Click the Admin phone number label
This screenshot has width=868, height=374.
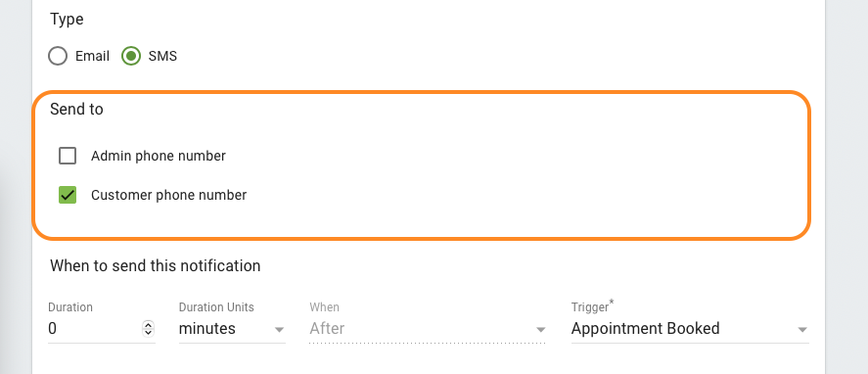(159, 157)
